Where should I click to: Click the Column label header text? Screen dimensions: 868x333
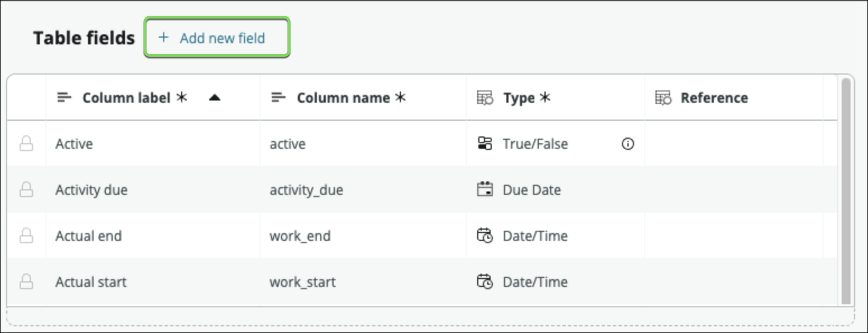coord(126,98)
